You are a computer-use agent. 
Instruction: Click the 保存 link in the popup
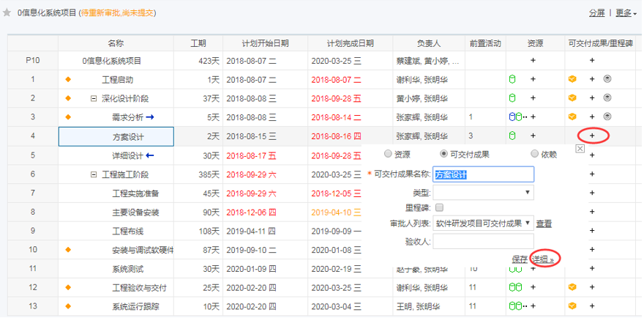point(520,259)
